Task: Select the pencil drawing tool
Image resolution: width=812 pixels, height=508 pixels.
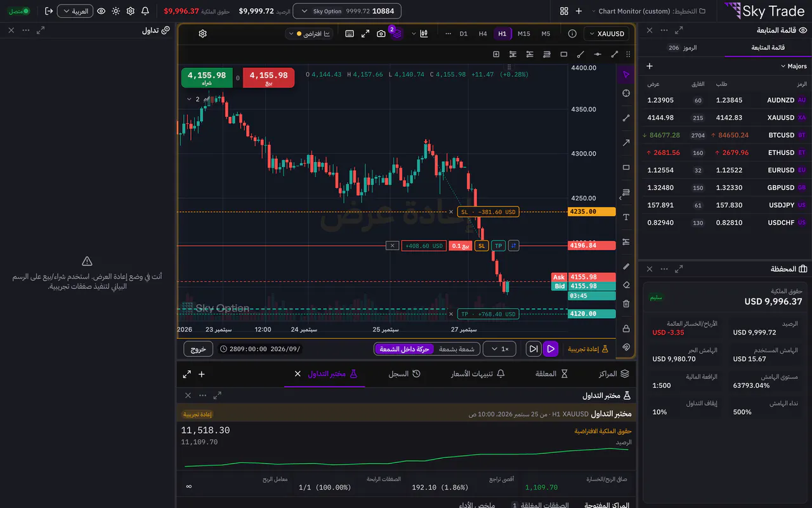Action: [x=626, y=267]
